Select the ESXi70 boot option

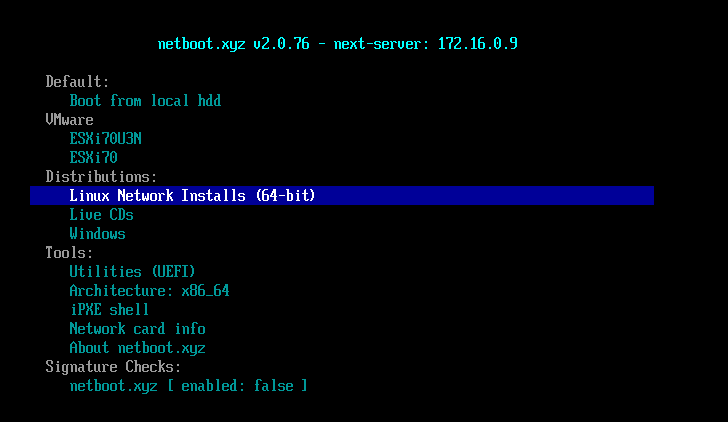[x=93, y=157]
